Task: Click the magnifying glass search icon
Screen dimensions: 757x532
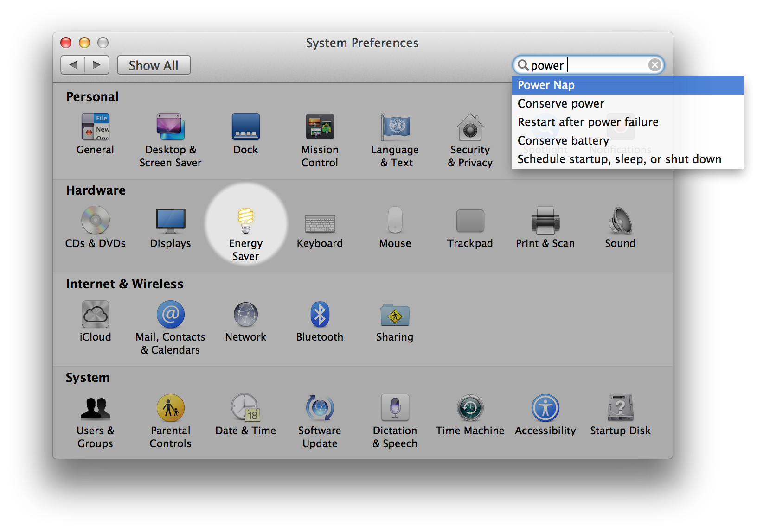Action: 523,65
